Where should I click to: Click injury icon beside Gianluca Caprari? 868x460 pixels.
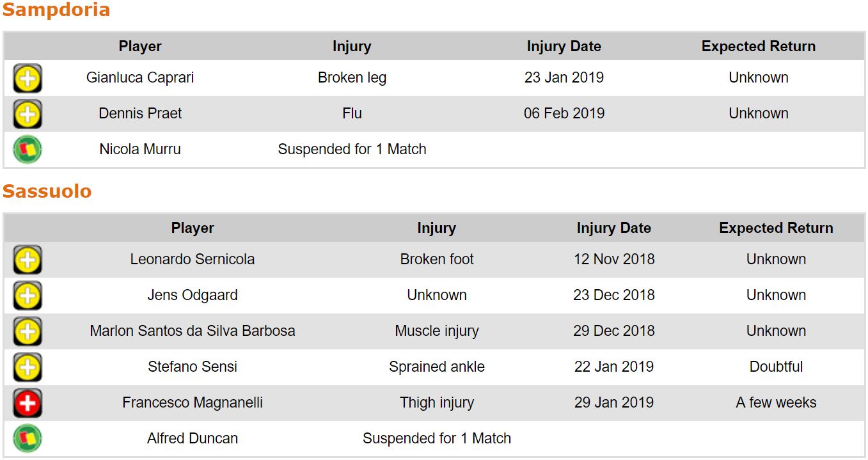(28, 79)
